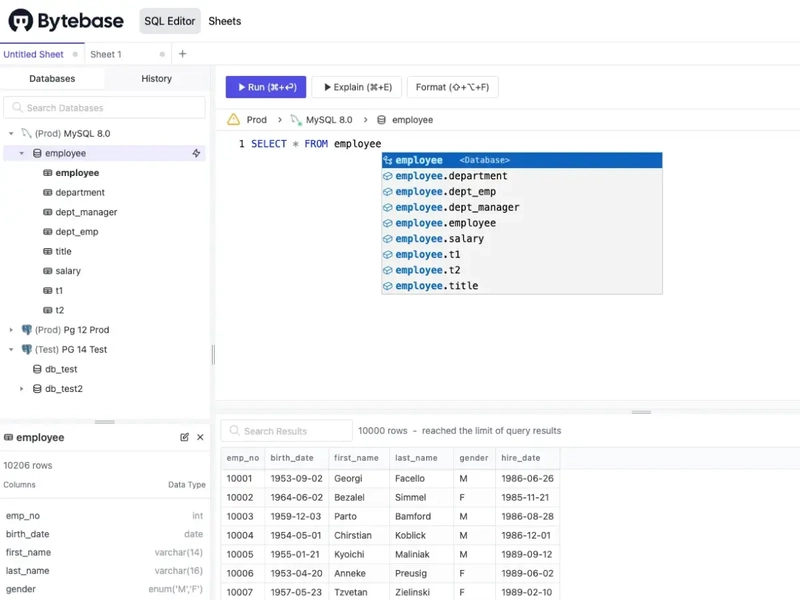The image size is (800, 600).
Task: Click the Bytebase logo icon
Action: point(20,20)
